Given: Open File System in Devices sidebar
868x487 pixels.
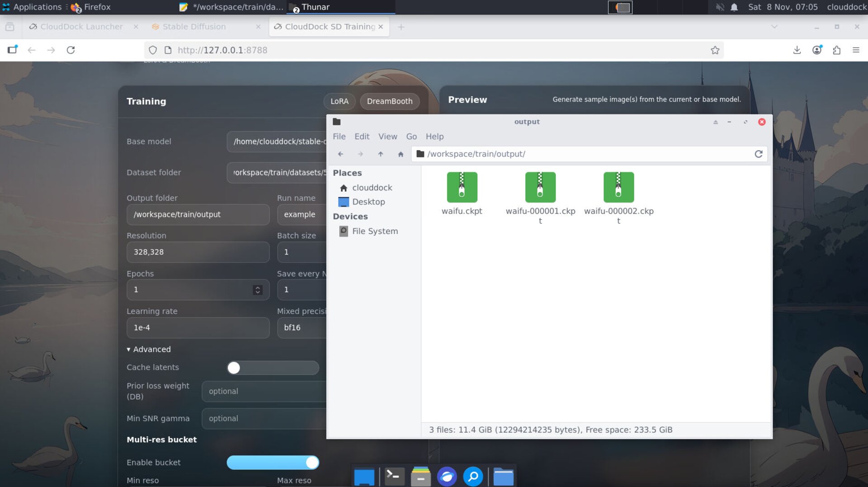Looking at the screenshot, I should coord(374,231).
